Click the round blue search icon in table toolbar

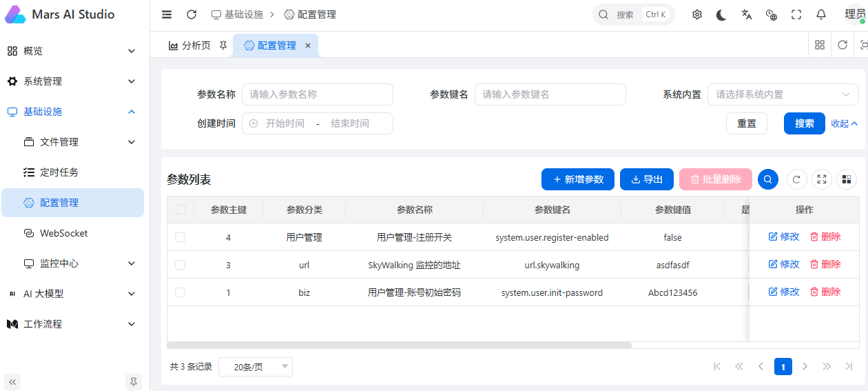click(768, 179)
